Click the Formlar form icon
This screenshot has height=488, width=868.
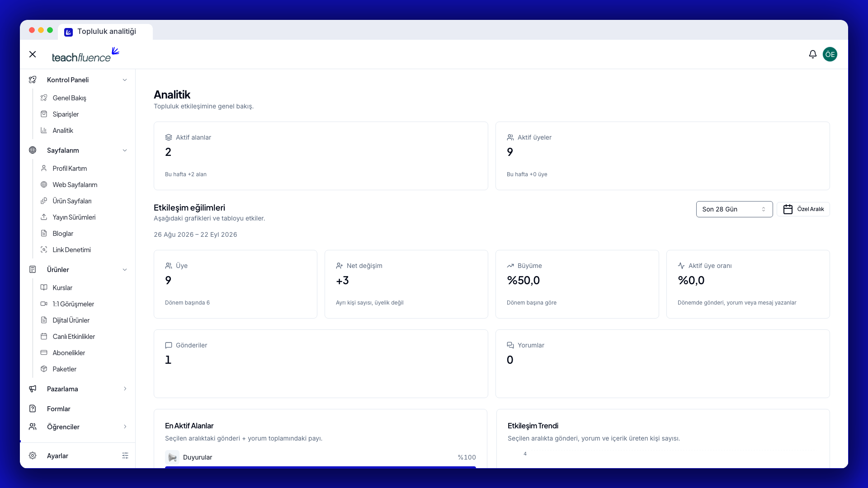pos(33,409)
